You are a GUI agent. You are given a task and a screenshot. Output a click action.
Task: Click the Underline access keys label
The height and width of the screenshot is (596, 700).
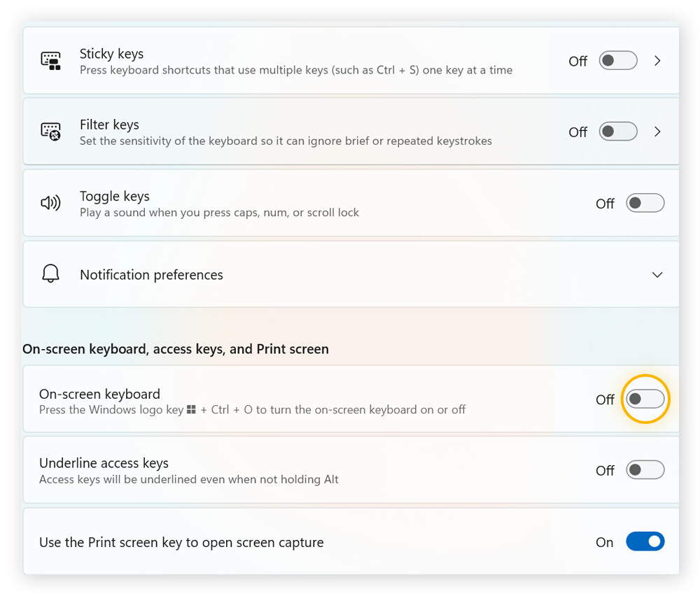(x=104, y=463)
